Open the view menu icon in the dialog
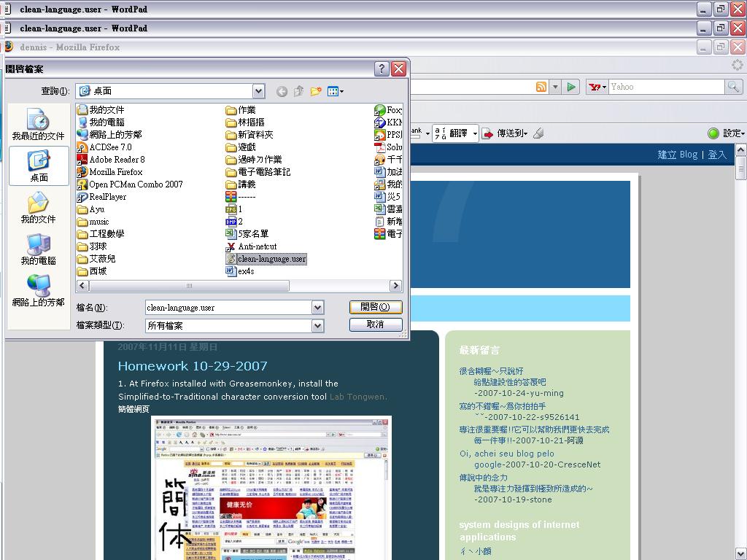This screenshot has width=747, height=560. click(336, 91)
